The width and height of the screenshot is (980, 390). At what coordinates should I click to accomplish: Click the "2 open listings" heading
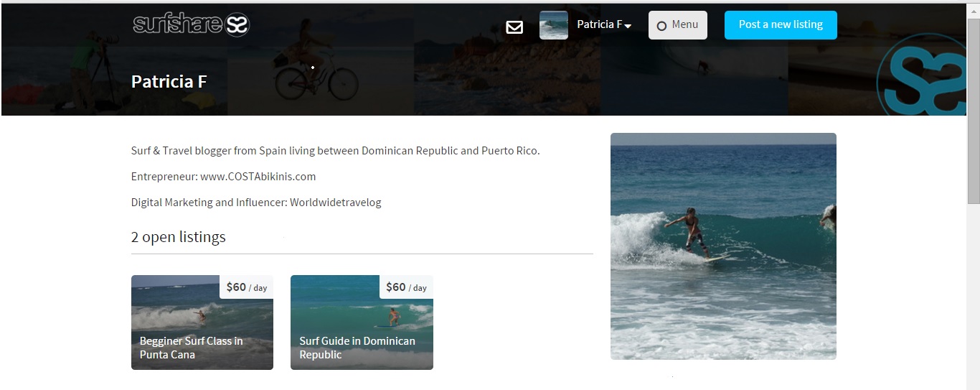coord(179,237)
